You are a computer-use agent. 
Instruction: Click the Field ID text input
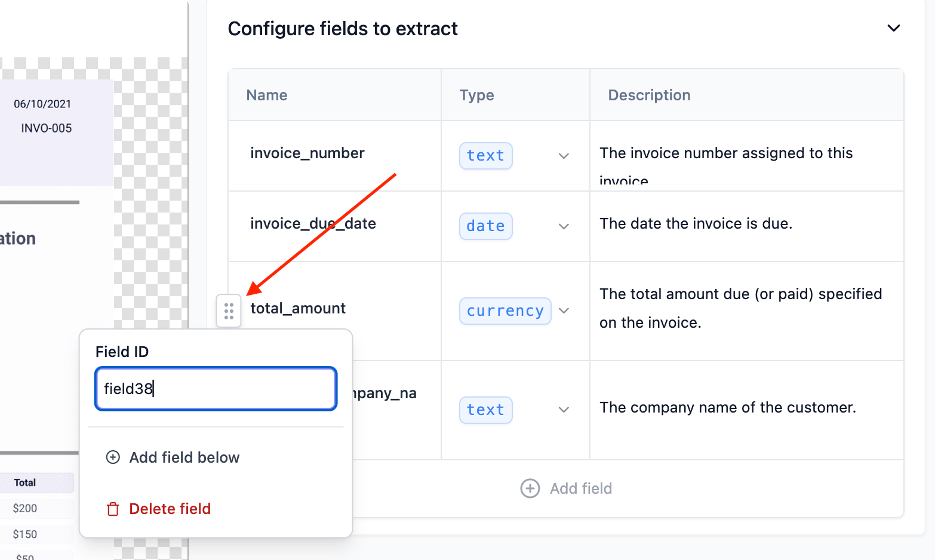(216, 389)
